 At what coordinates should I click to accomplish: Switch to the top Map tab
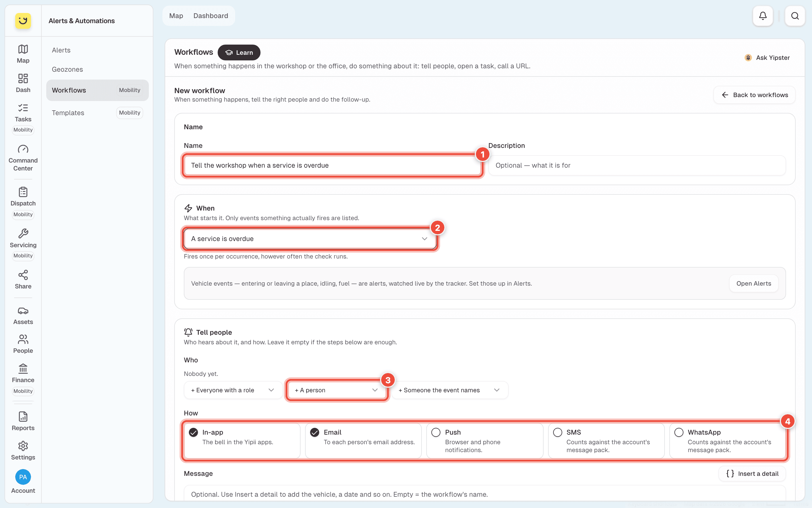click(176, 16)
